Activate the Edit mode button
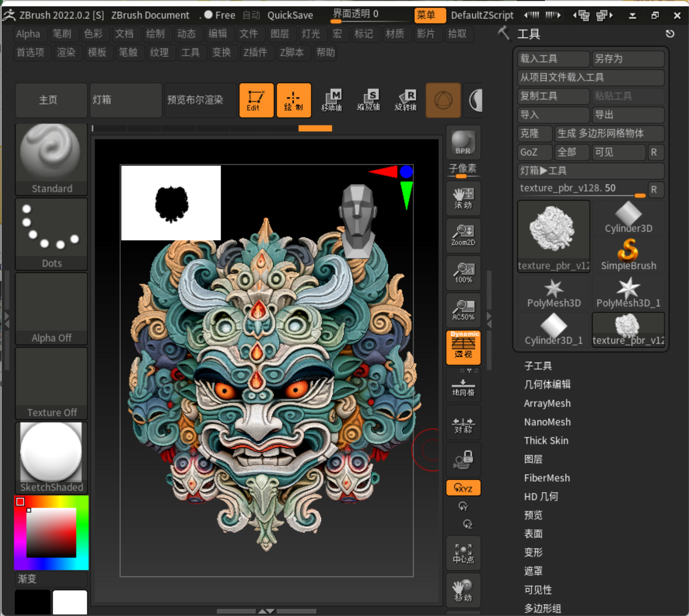 pos(256,100)
